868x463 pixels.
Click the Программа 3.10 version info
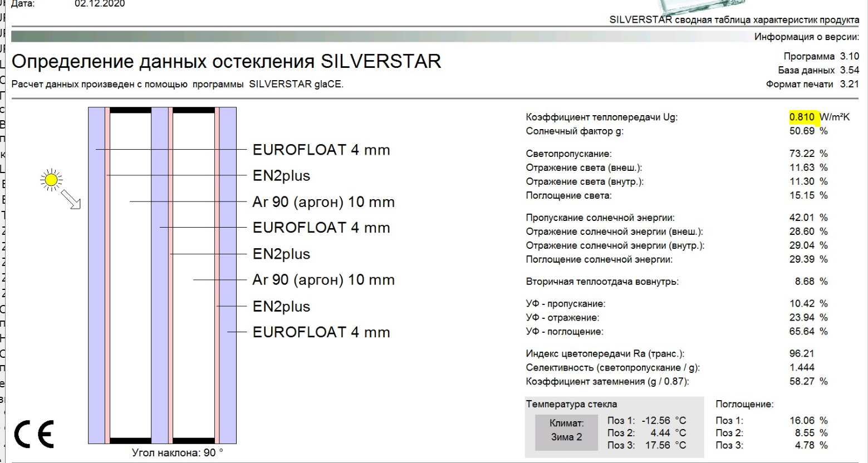(821, 56)
